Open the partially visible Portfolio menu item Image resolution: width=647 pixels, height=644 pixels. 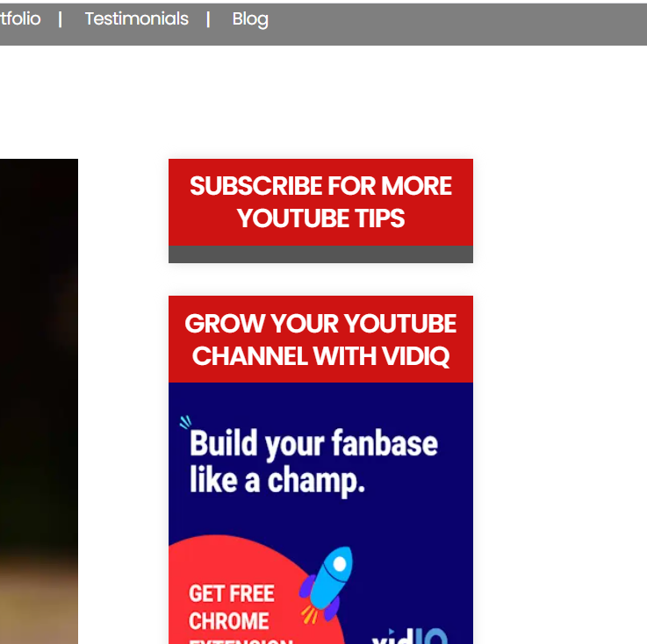[20, 19]
